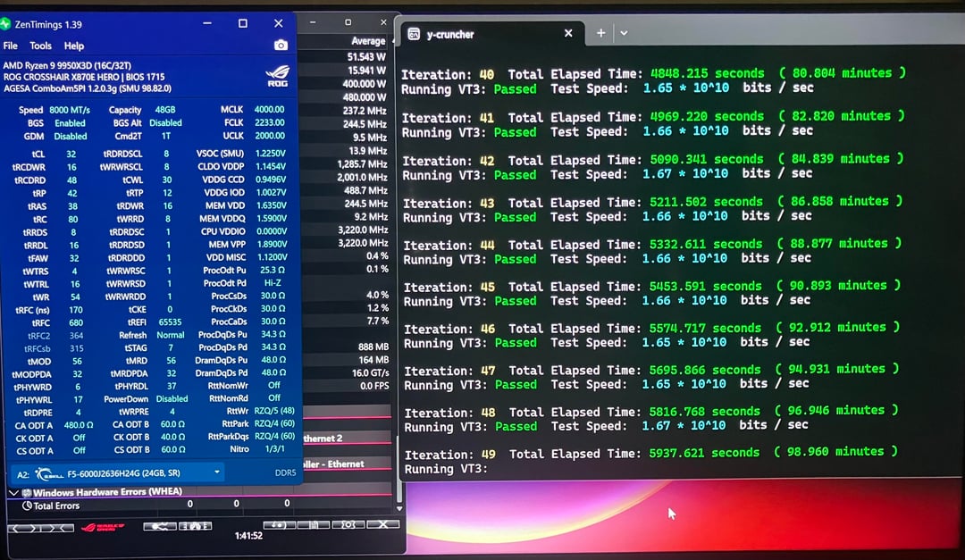Click HWiNFO vertical scrollbar thumb
965x560 pixels.
point(399,469)
